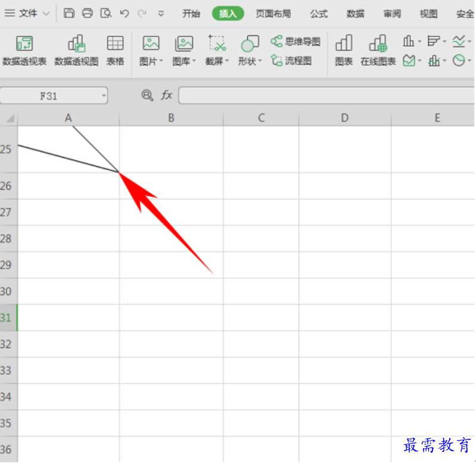The width and height of the screenshot is (476, 464).
Task: Expand the 截屏 dropdown arrow
Action: 227,61
